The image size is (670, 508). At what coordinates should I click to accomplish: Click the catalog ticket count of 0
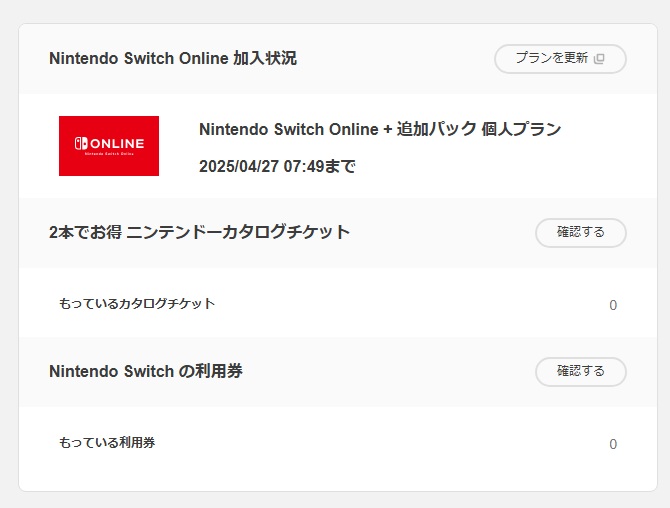pyautogui.click(x=613, y=305)
